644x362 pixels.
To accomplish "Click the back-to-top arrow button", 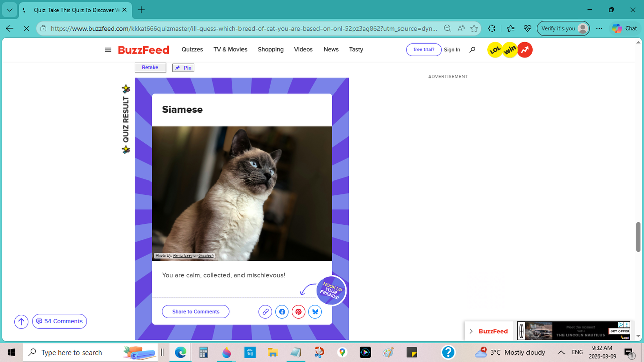I will tap(21, 321).
